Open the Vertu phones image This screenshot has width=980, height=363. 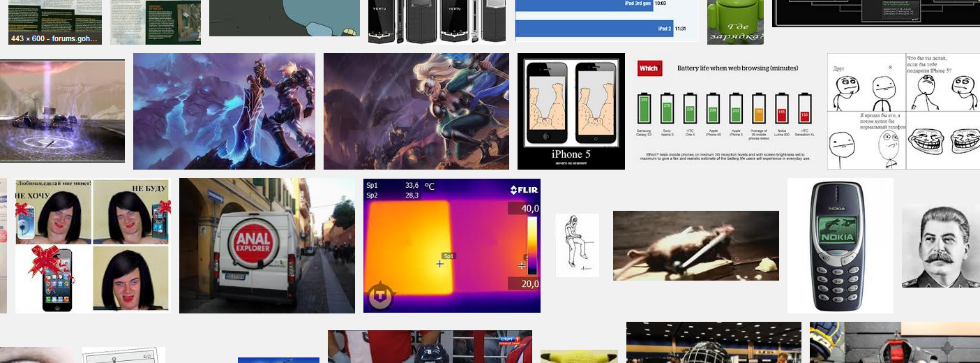437,22
